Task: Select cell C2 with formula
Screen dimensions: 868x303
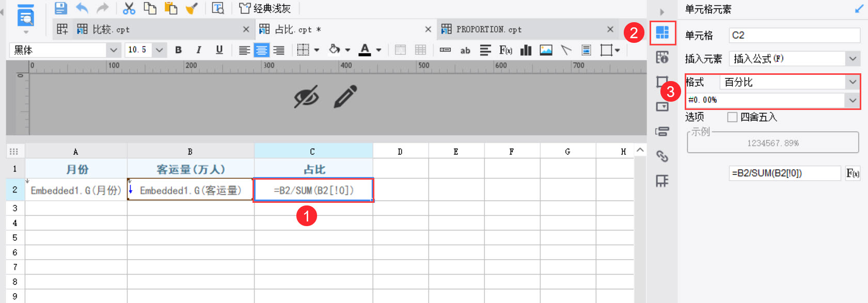Action: [313, 190]
